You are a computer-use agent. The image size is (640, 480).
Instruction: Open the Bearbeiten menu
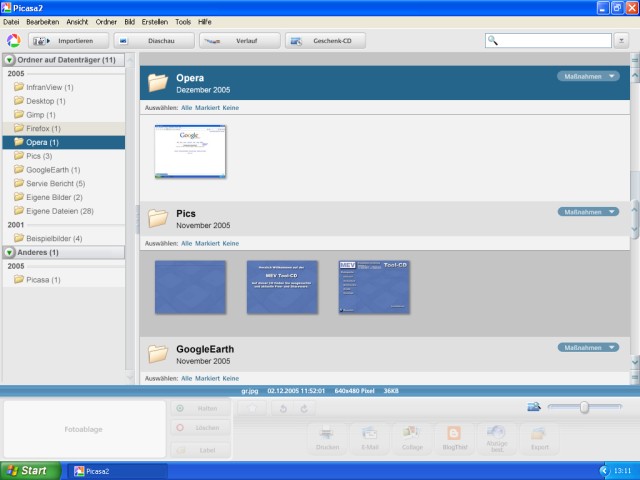(42, 22)
